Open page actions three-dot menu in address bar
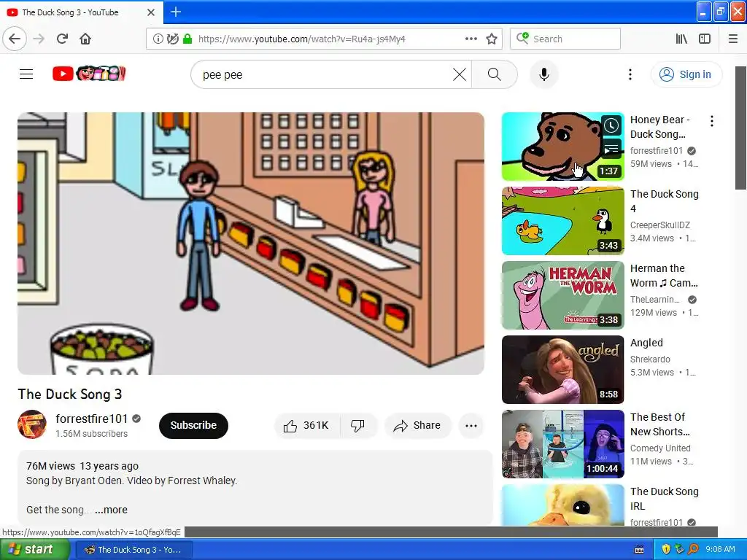The image size is (747, 560). [471, 39]
